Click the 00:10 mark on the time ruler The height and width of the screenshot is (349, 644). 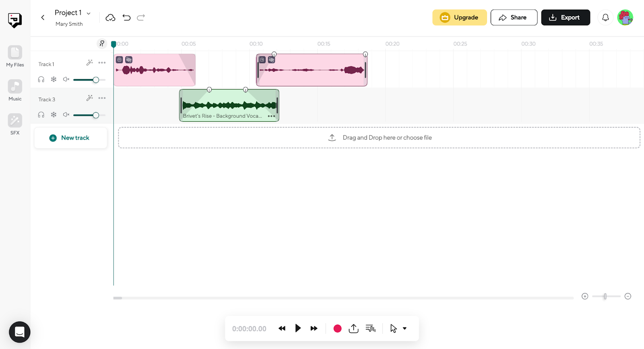256,44
